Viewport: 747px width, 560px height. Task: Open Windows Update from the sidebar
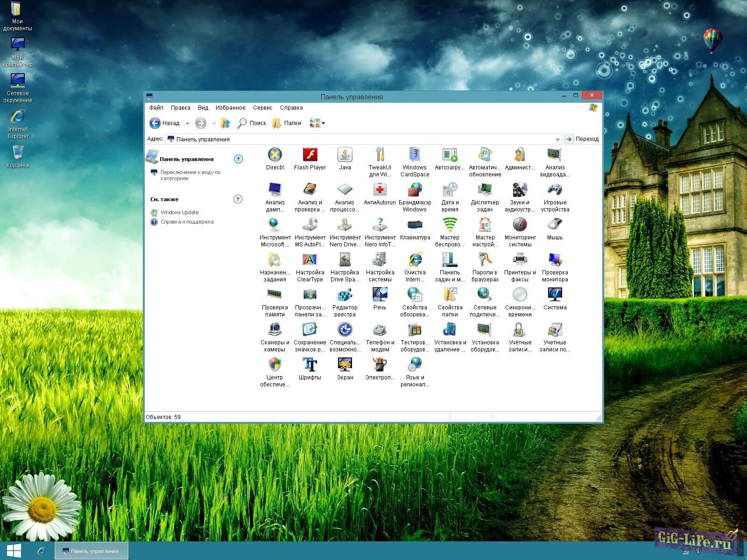[179, 212]
